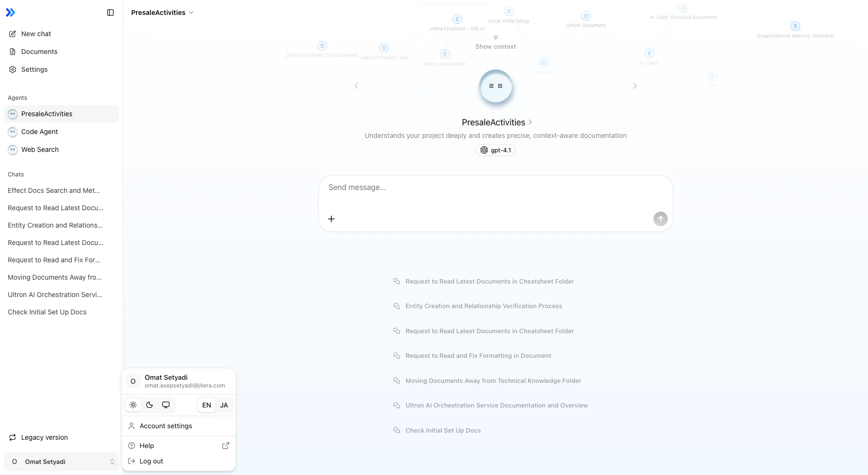The width and height of the screenshot is (868, 475).
Task: Go to previous agent with left arrow
Action: 357,86
